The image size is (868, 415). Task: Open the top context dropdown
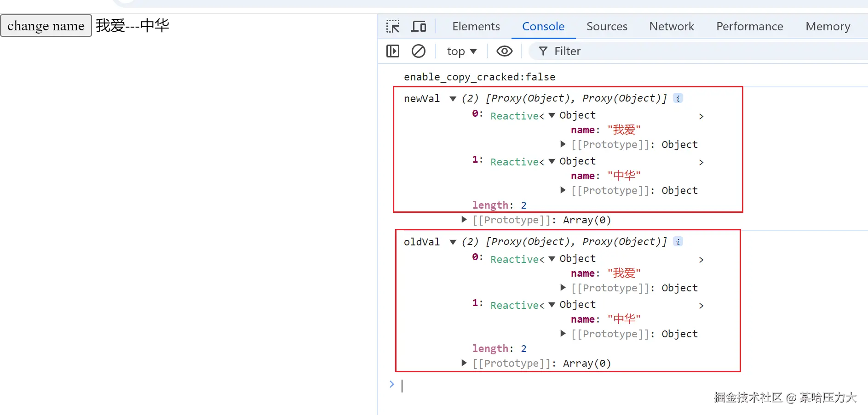[461, 51]
